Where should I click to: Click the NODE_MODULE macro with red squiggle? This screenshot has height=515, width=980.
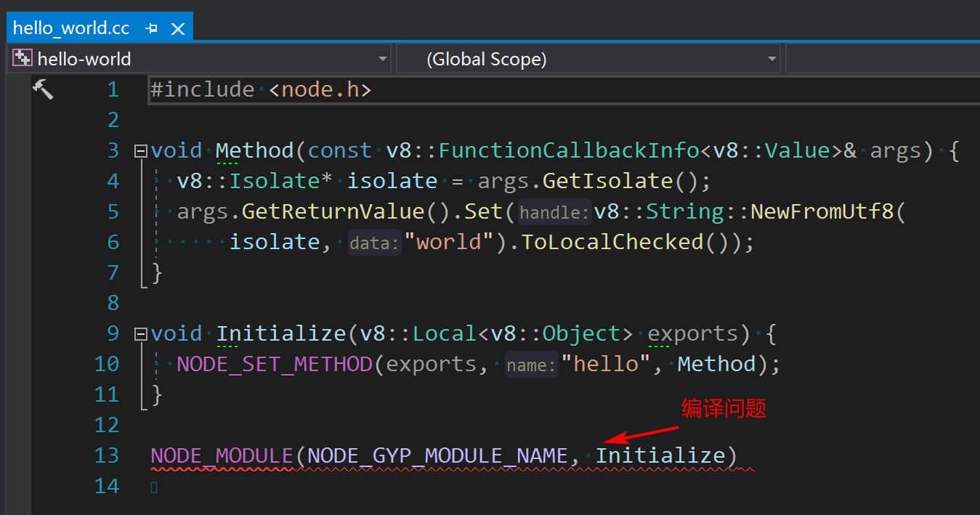point(222,455)
